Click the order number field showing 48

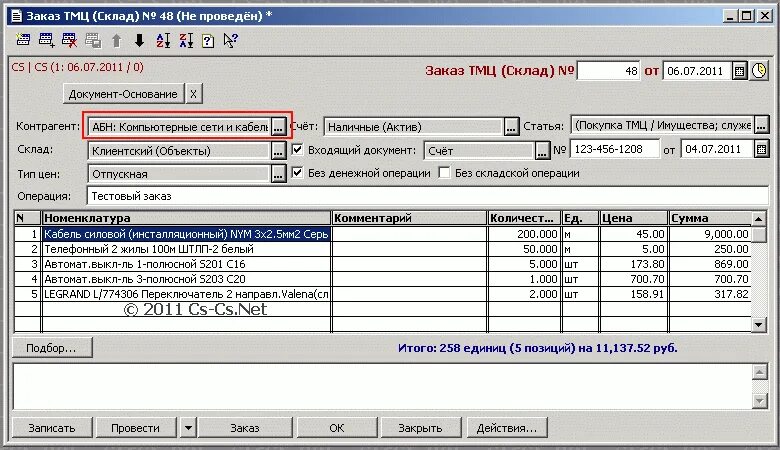pyautogui.click(x=608, y=71)
